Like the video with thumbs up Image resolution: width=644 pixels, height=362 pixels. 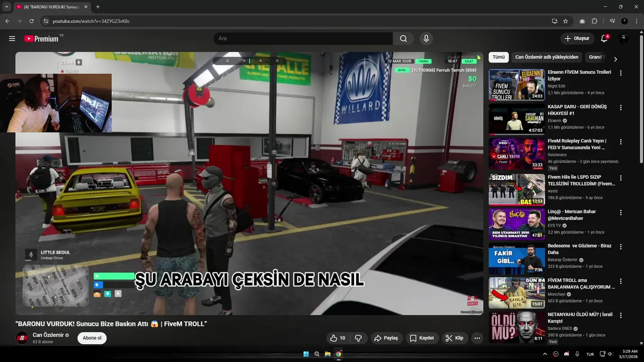pyautogui.click(x=338, y=338)
